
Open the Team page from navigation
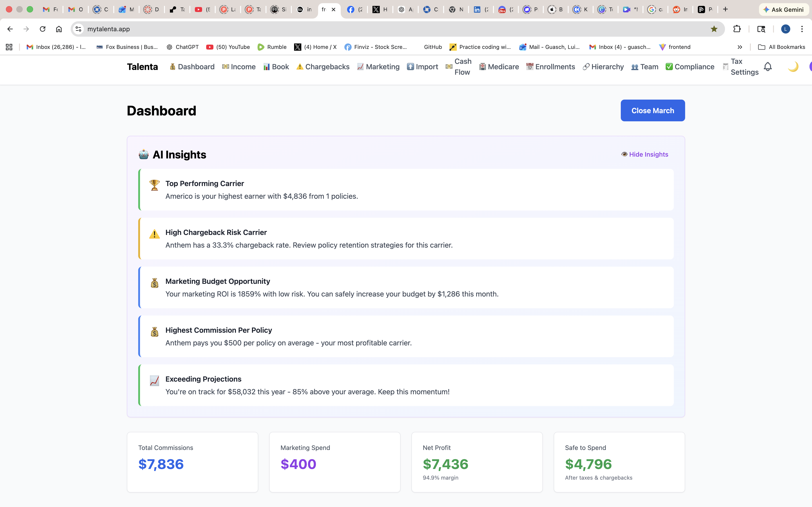tap(645, 67)
